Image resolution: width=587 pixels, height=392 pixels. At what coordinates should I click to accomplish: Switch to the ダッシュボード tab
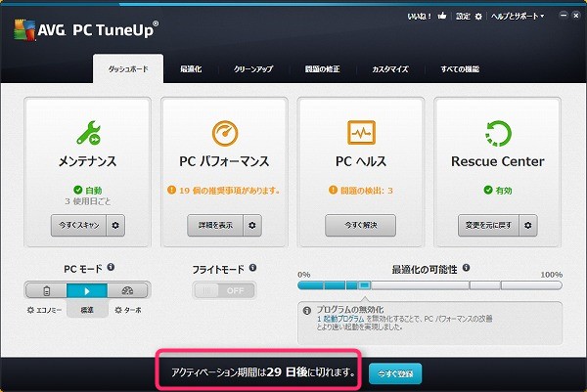[128, 68]
